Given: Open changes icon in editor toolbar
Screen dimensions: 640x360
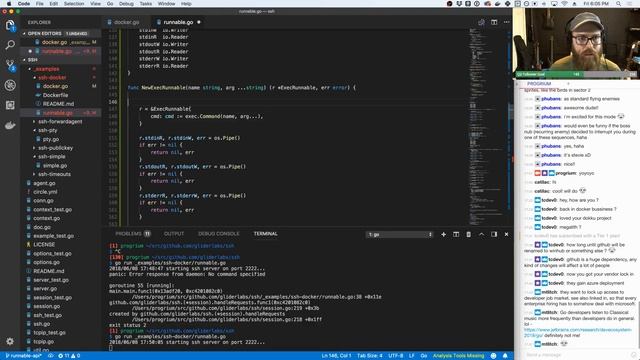Looking at the screenshot, I should pos(481,22).
